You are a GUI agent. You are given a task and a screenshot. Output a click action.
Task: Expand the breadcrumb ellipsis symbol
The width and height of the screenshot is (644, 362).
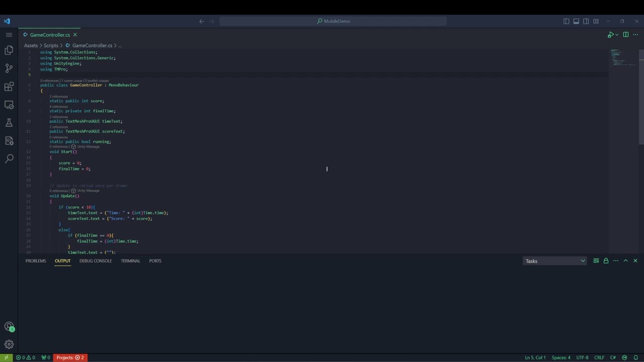[x=120, y=45]
